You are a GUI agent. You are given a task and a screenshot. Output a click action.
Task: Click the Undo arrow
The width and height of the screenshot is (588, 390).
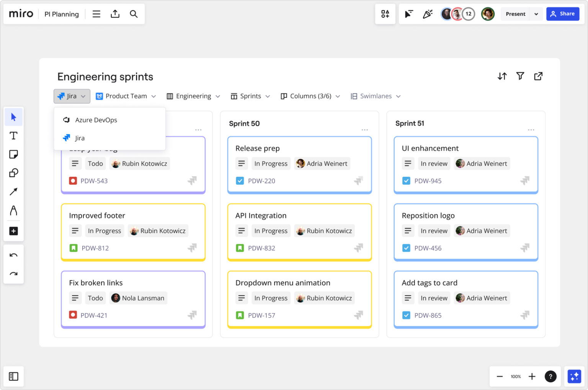point(13,255)
